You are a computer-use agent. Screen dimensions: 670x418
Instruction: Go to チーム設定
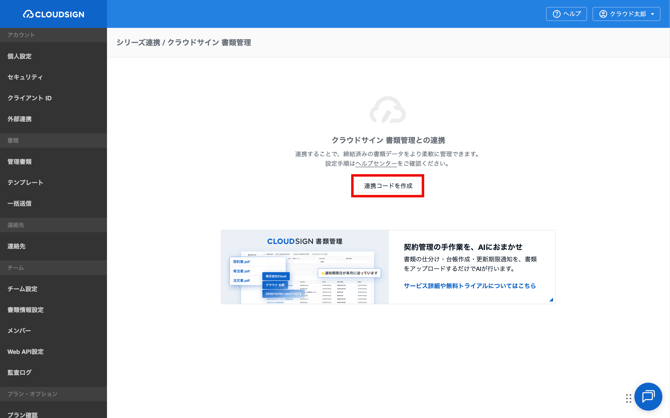click(x=22, y=289)
